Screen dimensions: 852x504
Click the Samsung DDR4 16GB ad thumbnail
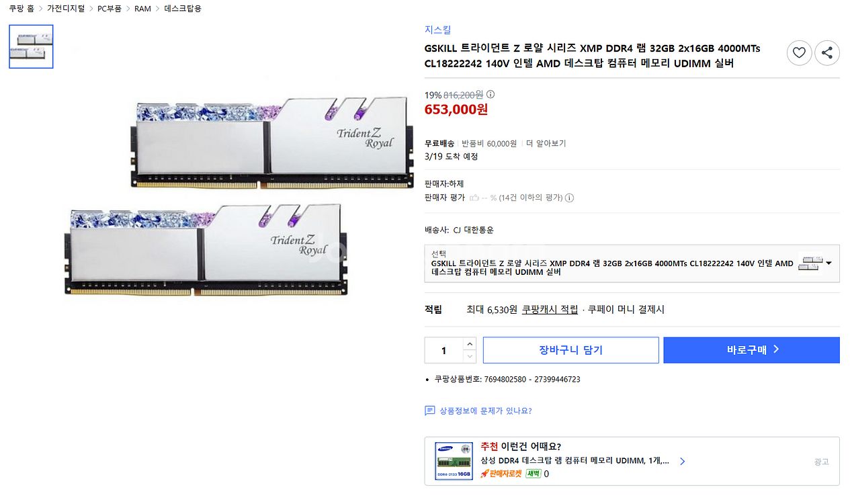click(454, 461)
